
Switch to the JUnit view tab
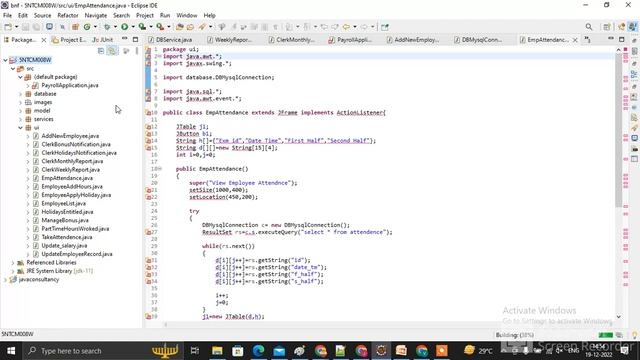click(103, 40)
